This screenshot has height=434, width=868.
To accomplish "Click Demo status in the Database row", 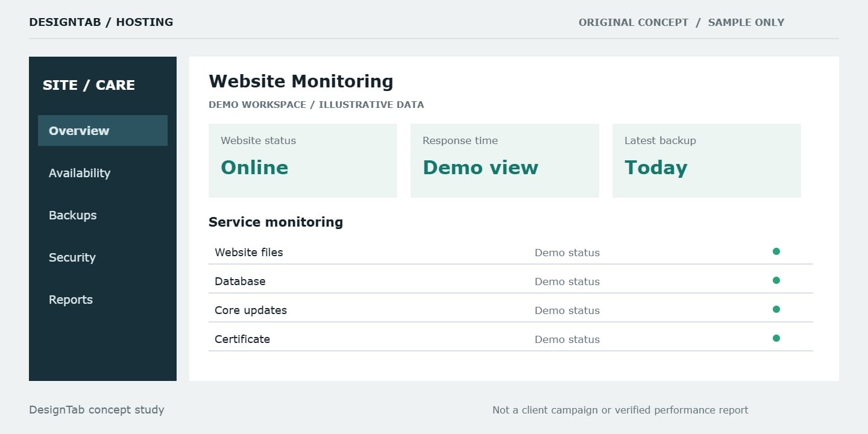I will (567, 281).
